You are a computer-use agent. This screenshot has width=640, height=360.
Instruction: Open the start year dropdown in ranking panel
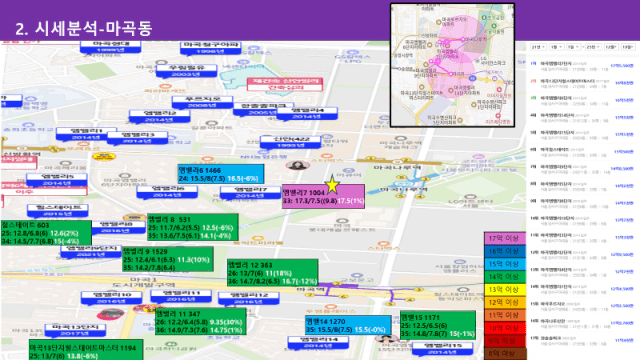(538, 47)
